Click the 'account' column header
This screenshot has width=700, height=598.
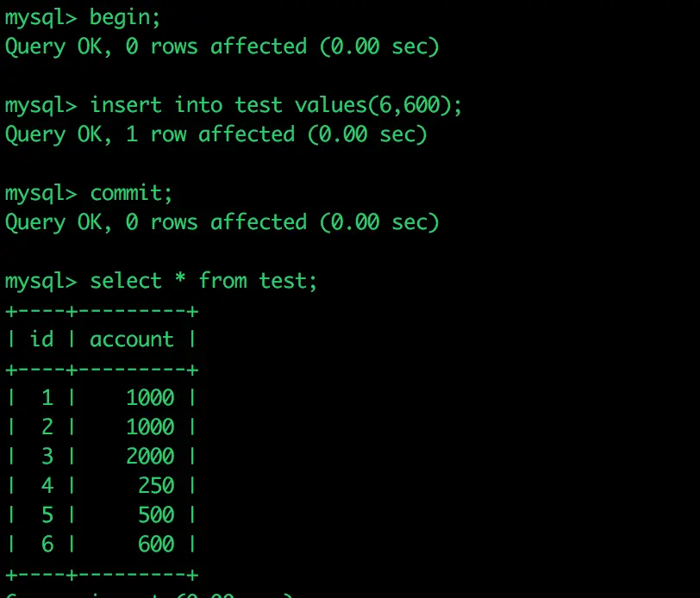point(132,339)
